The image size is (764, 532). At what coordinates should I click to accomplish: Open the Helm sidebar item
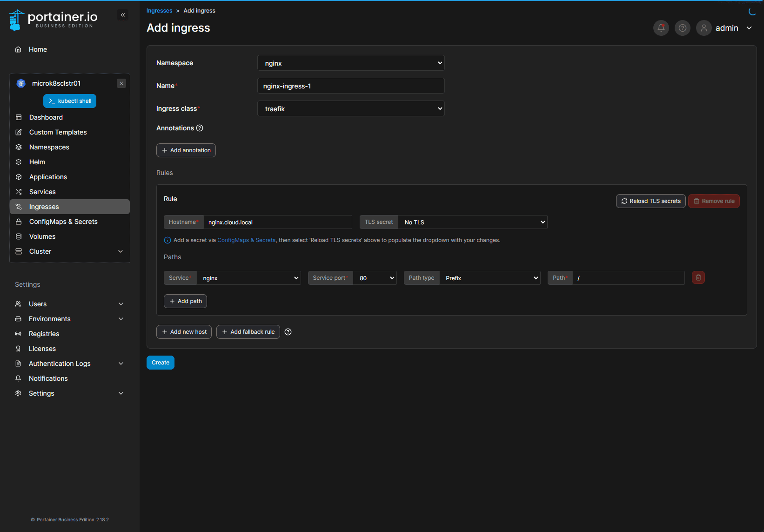[x=37, y=162]
